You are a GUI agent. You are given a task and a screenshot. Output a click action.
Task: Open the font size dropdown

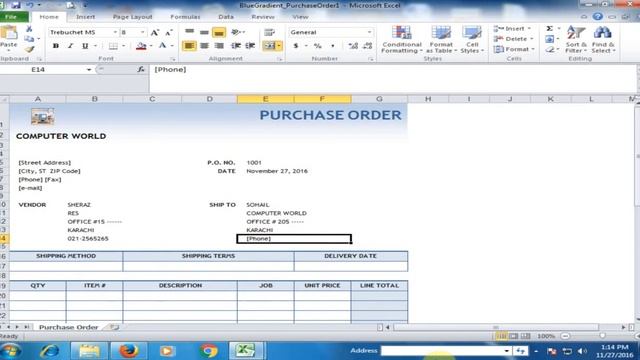point(142,32)
